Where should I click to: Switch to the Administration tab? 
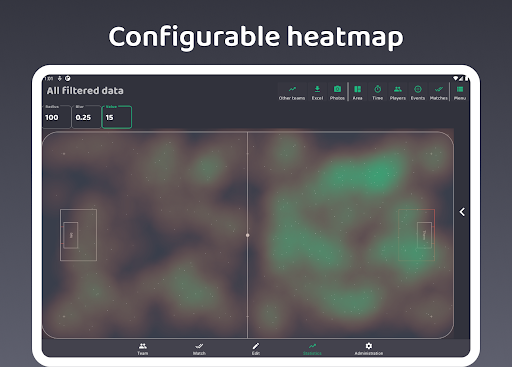pyautogui.click(x=369, y=349)
